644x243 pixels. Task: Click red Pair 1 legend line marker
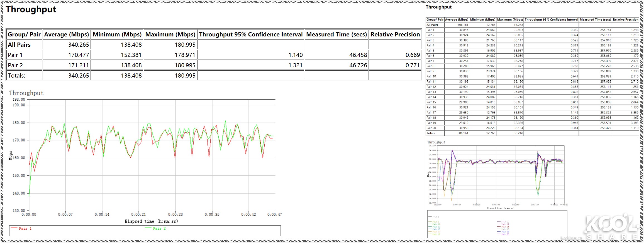(x=14, y=228)
